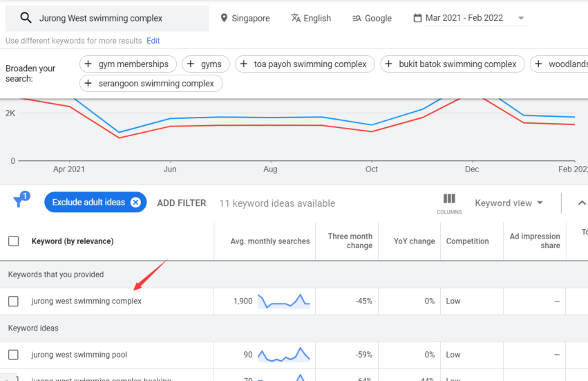Sort by YoY change header
The height and width of the screenshot is (381, 588).
pos(414,241)
